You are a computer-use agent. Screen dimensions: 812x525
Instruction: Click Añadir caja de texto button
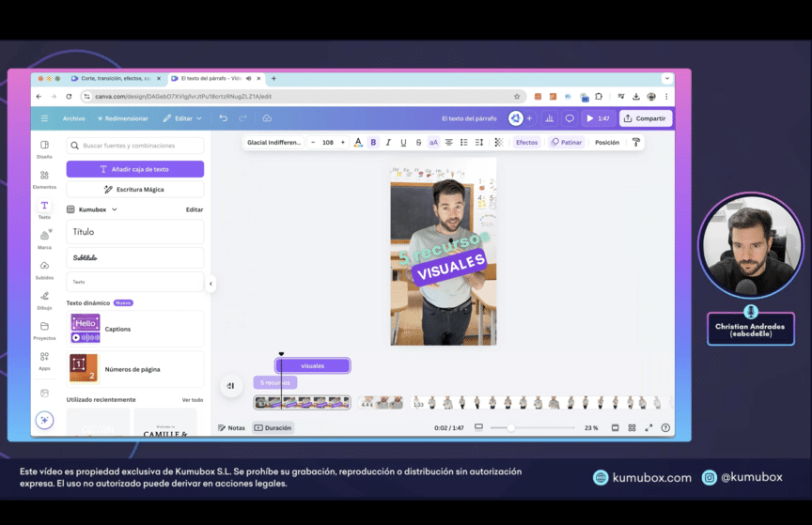pyautogui.click(x=135, y=169)
